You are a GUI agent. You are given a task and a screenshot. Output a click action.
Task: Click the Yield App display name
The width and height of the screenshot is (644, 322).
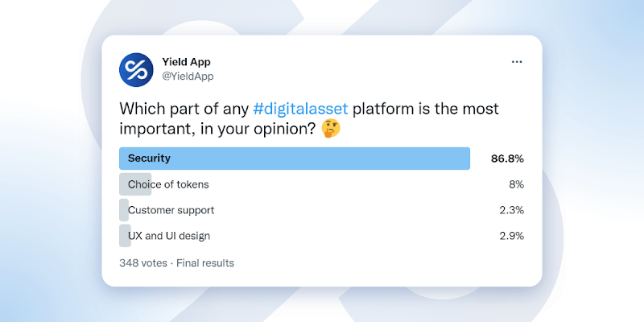coord(186,62)
